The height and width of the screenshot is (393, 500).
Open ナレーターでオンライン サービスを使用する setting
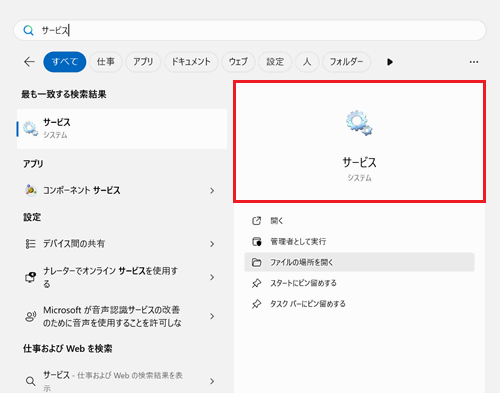point(122,277)
